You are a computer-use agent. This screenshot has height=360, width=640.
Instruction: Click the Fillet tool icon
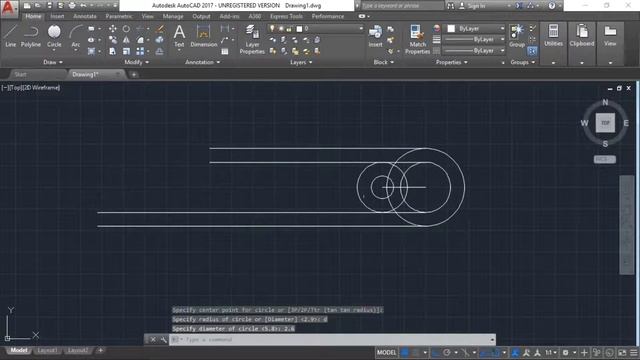[x=140, y=40]
